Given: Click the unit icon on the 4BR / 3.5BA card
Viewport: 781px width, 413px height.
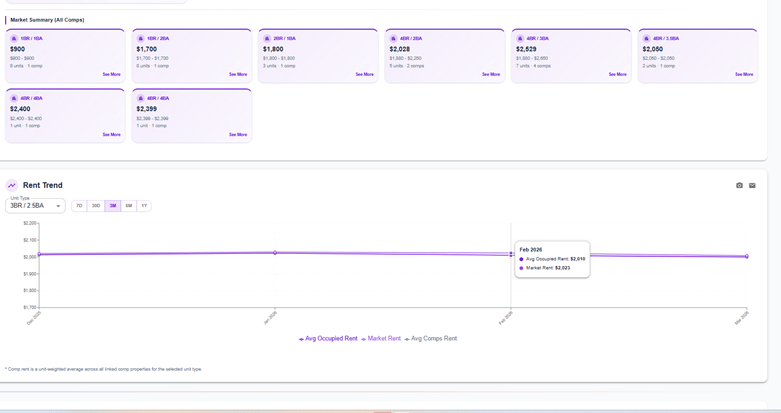Looking at the screenshot, I should [647, 38].
